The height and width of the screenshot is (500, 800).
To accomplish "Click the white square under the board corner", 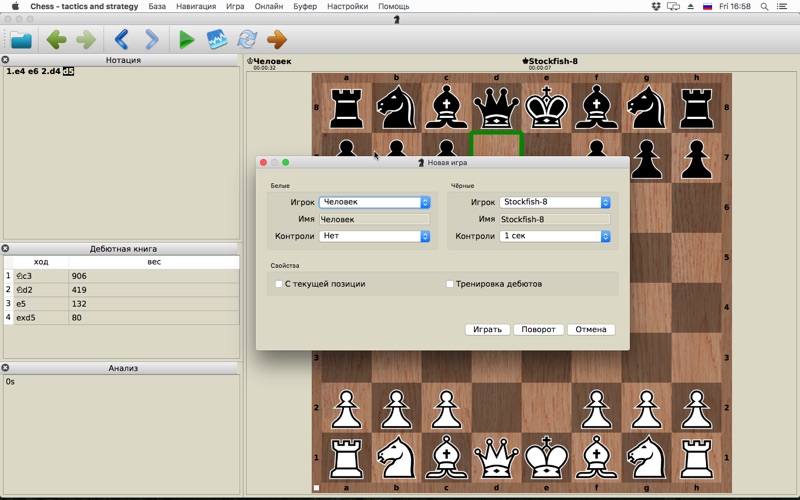I will [x=316, y=488].
